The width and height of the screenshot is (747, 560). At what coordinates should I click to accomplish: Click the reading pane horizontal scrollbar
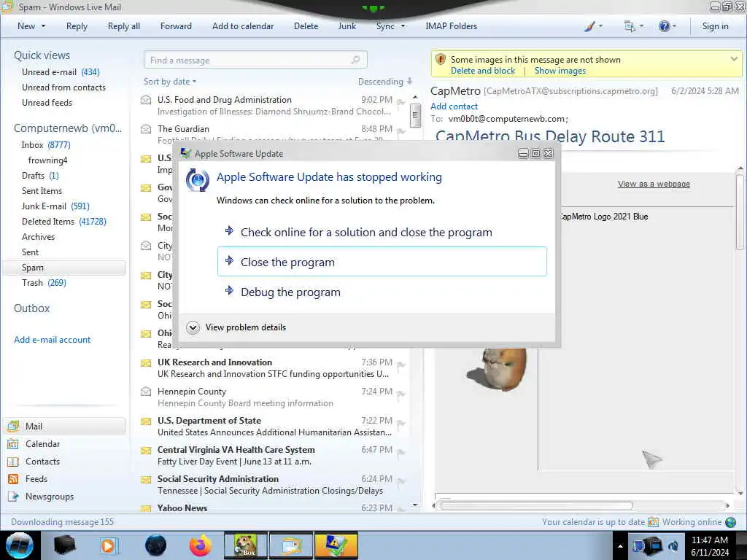coord(536,506)
